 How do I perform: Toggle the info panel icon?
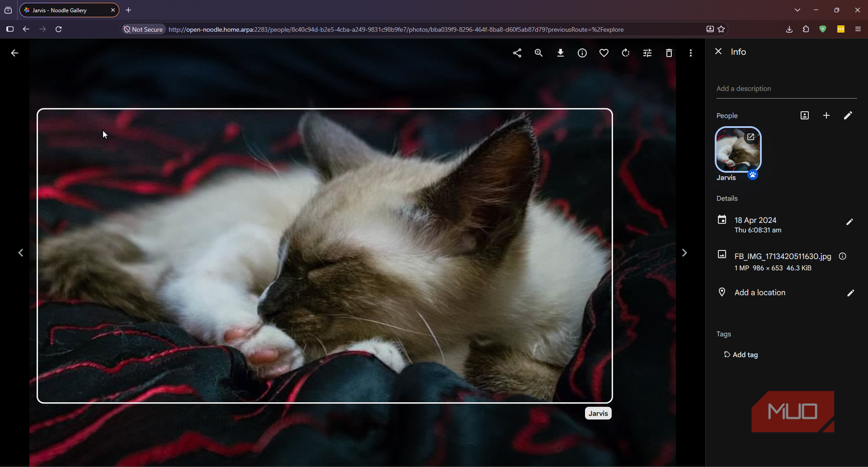[582, 53]
